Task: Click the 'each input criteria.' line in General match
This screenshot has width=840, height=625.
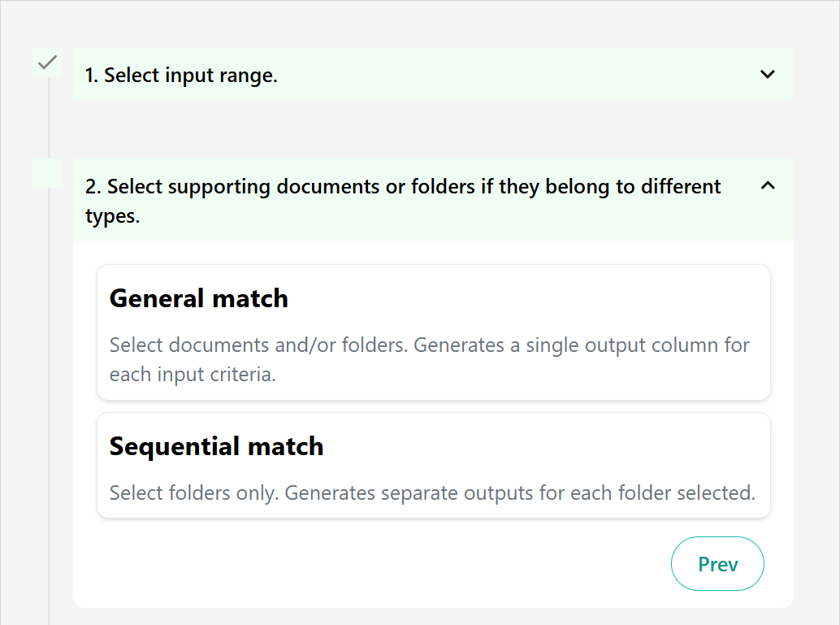Action: click(193, 376)
